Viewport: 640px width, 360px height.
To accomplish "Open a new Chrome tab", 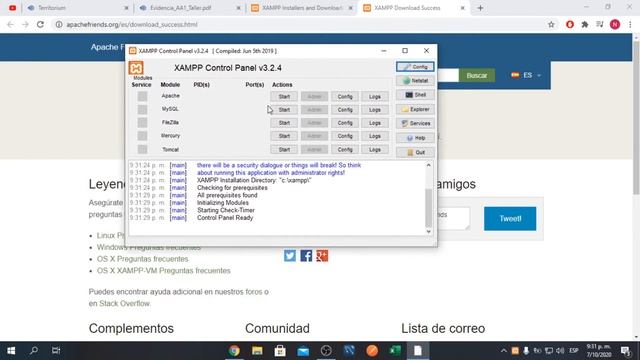I will click(x=480, y=8).
